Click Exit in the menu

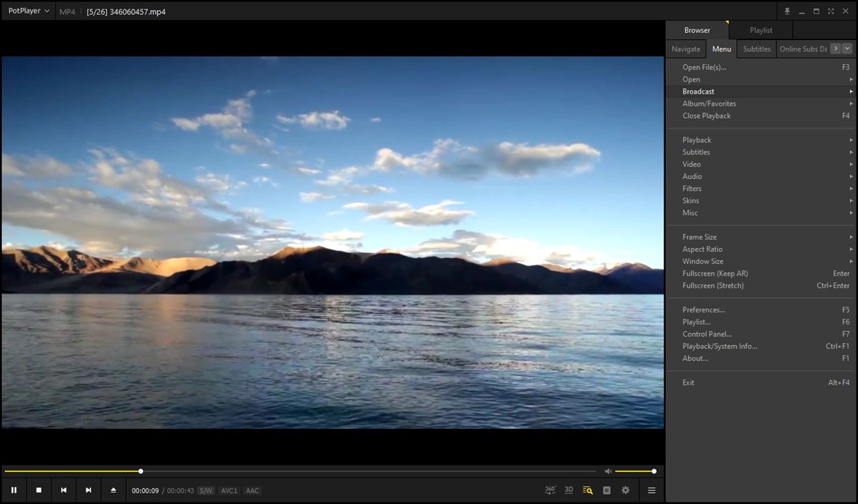pos(761,383)
